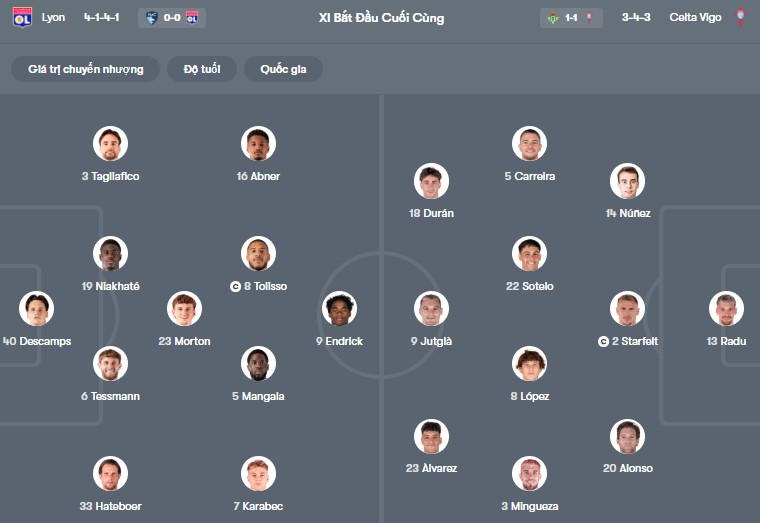The width and height of the screenshot is (760, 523).
Task: Click the Celta Vigo team name
Action: click(696, 17)
